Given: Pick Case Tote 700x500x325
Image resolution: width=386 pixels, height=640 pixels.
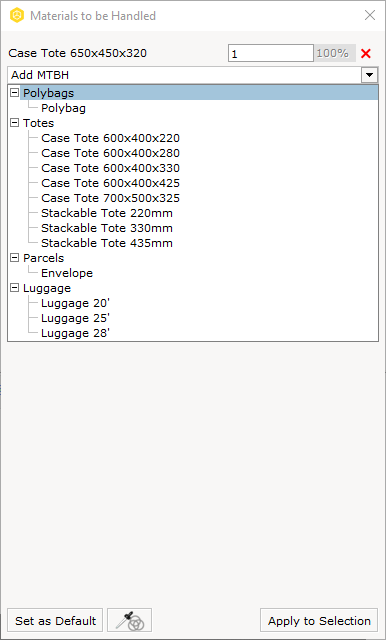Looking at the screenshot, I should (x=110, y=198).
